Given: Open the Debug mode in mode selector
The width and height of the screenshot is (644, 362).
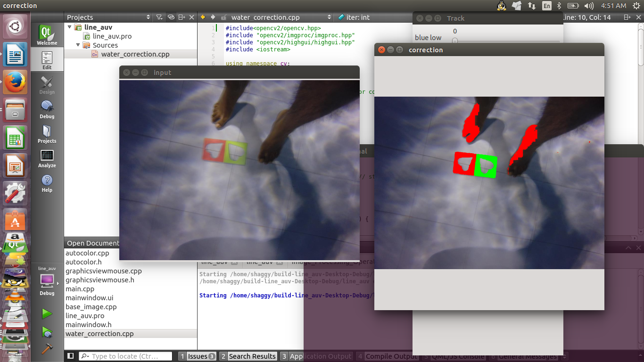Looking at the screenshot, I should pos(47,109).
